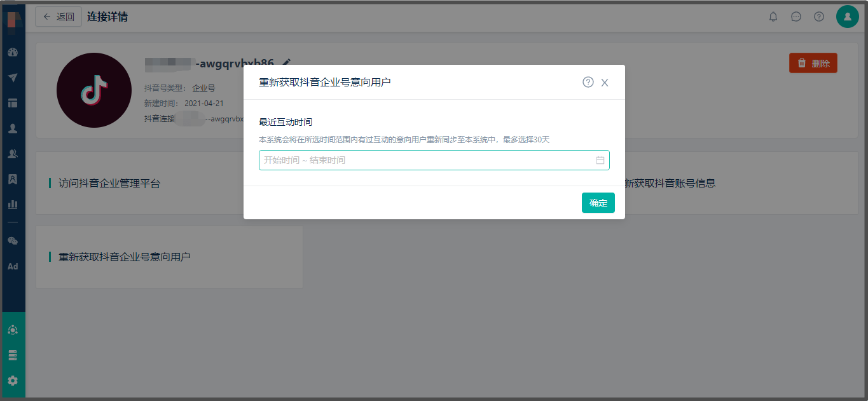Open the user avatar menu
The height and width of the screenshot is (401, 868).
coord(848,17)
